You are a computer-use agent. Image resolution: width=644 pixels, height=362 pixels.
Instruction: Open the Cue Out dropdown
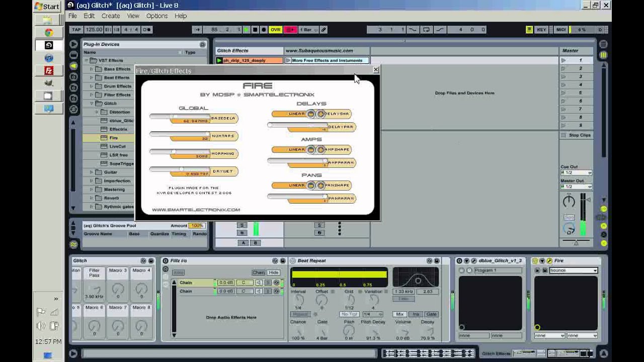(x=576, y=172)
